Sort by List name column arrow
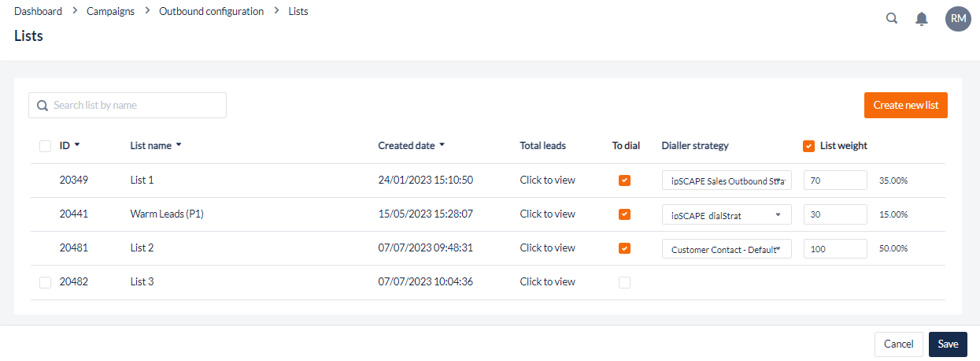The height and width of the screenshot is (361, 980). click(x=179, y=145)
